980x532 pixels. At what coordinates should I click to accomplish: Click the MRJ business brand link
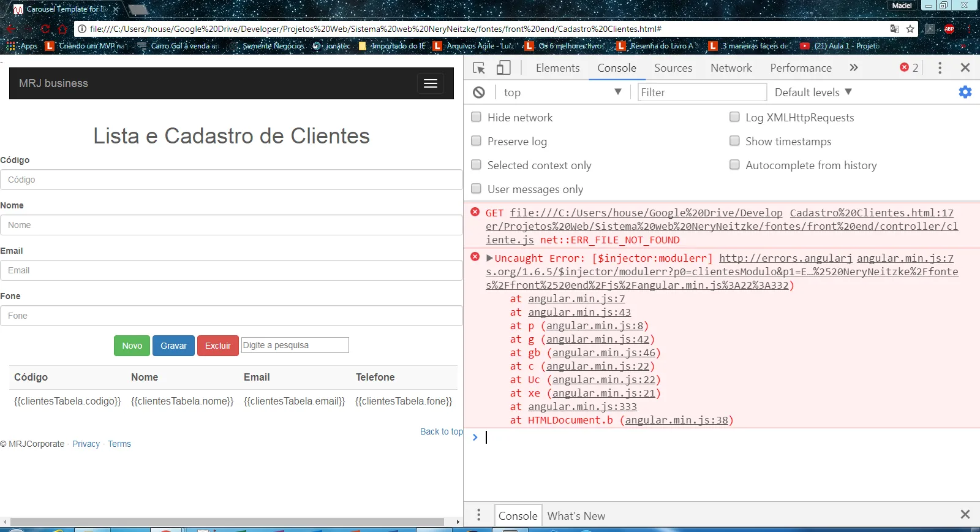coord(53,83)
